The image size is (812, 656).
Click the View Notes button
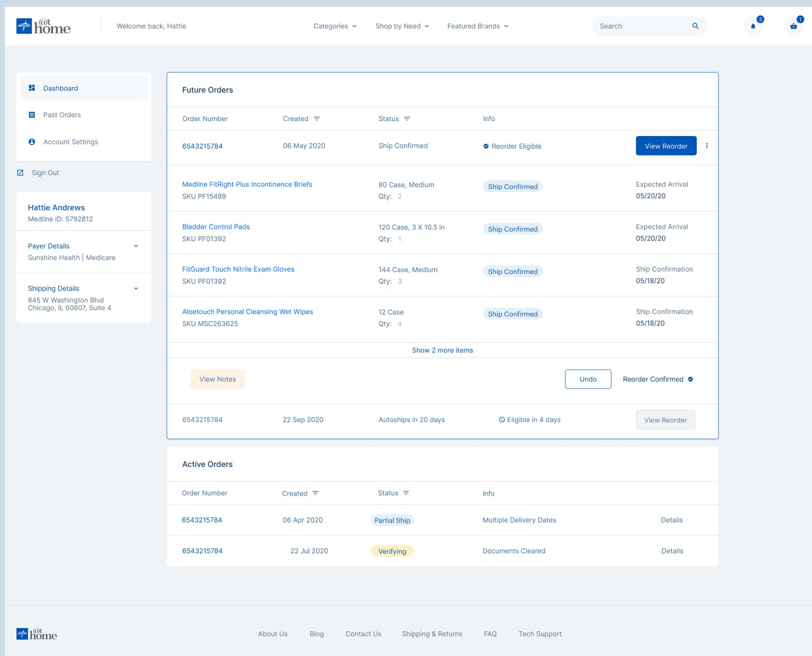pos(218,379)
